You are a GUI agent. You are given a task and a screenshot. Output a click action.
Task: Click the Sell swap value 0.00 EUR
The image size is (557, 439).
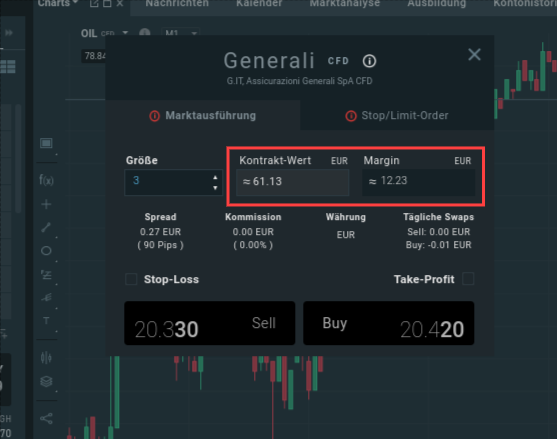[x=438, y=232]
